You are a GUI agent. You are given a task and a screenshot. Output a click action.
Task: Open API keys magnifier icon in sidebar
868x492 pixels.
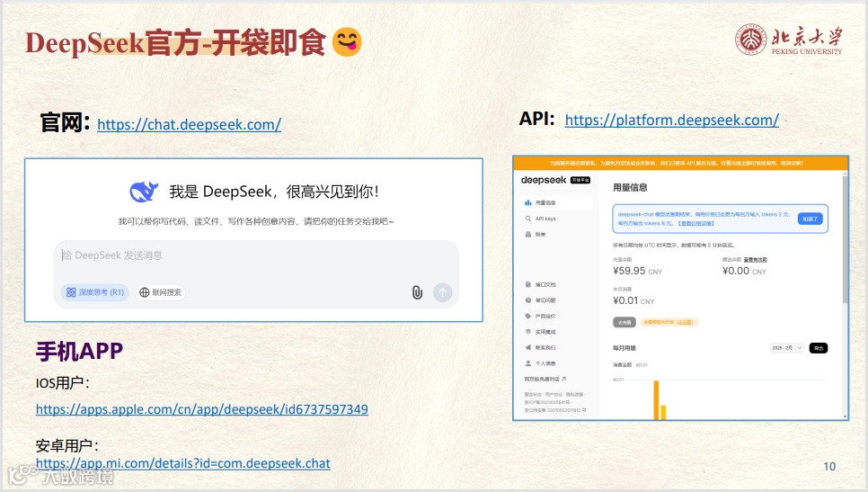tap(528, 219)
